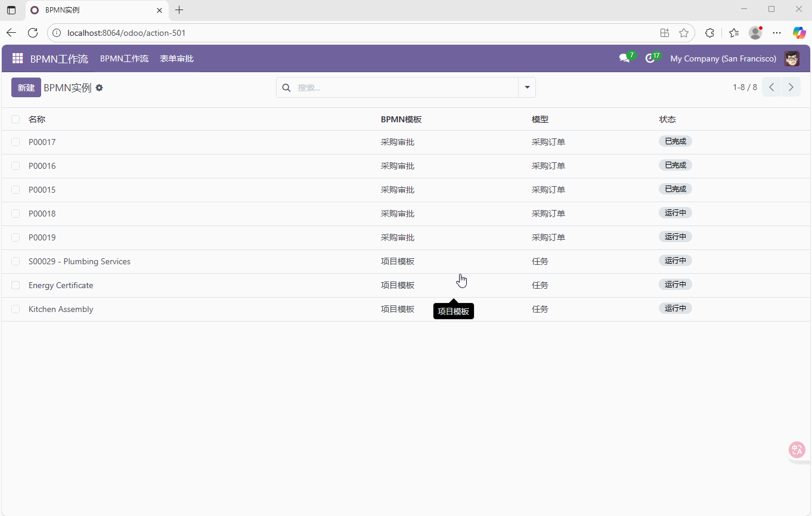
Task: Open browser settings and more menu
Action: 777,33
